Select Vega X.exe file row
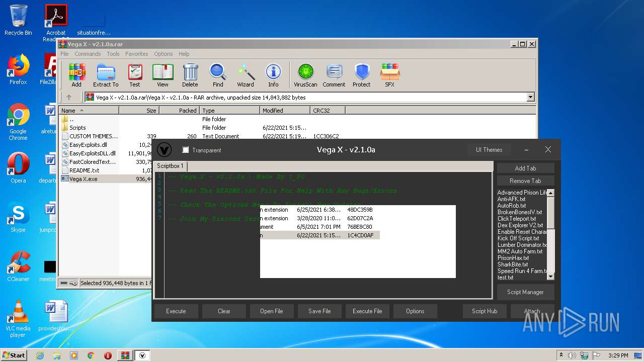This screenshot has width=644, height=362. pos(106,179)
